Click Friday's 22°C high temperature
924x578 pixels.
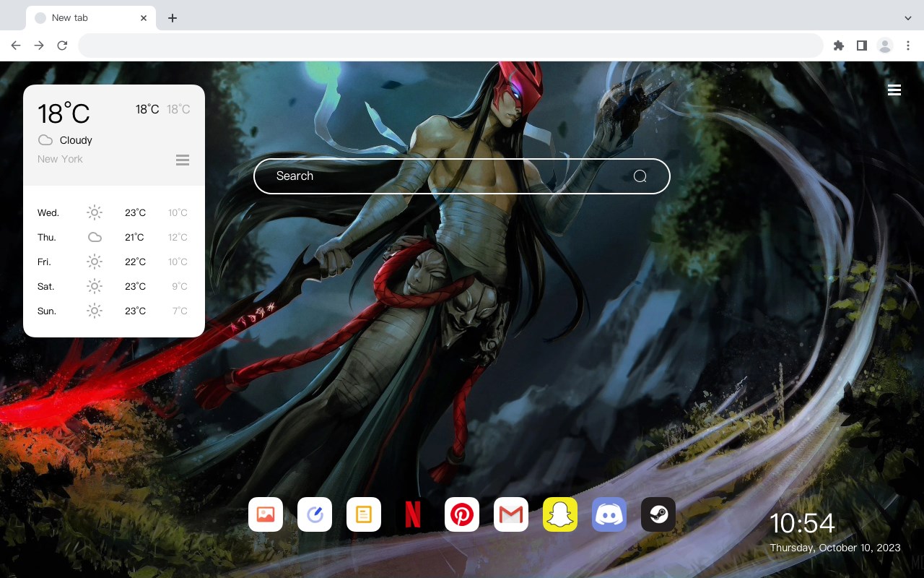(x=135, y=262)
